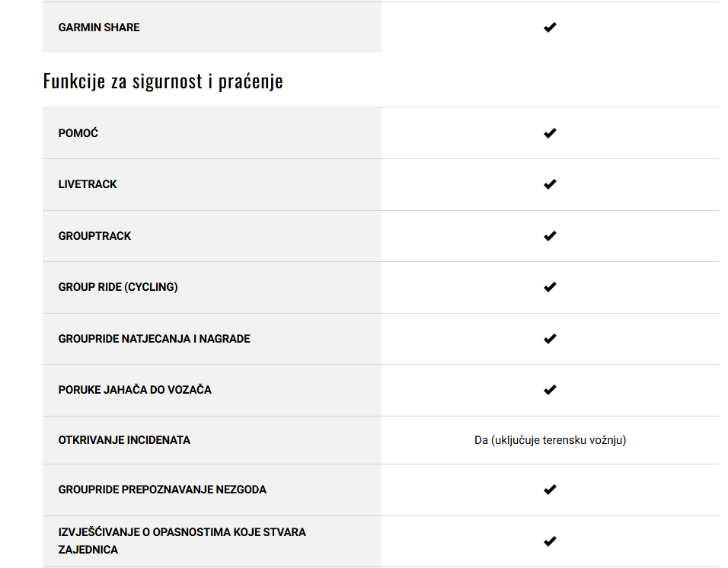Click the GROUPRIDE PREPOZNAVANJE NEZGODA label

pyautogui.click(x=162, y=490)
